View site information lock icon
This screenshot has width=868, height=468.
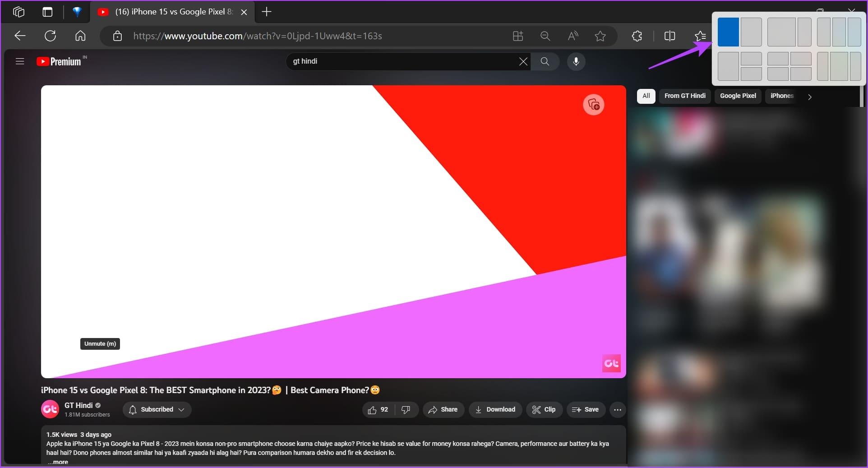(117, 36)
